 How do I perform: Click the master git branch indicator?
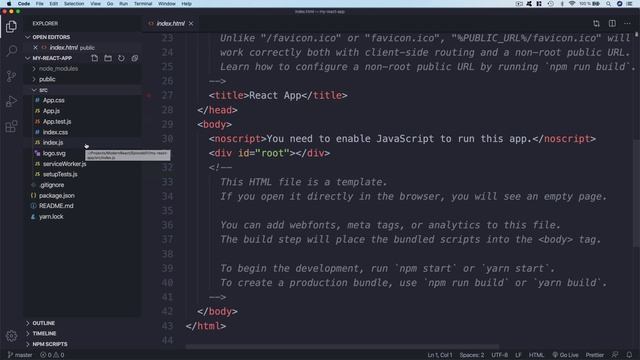coord(20,355)
